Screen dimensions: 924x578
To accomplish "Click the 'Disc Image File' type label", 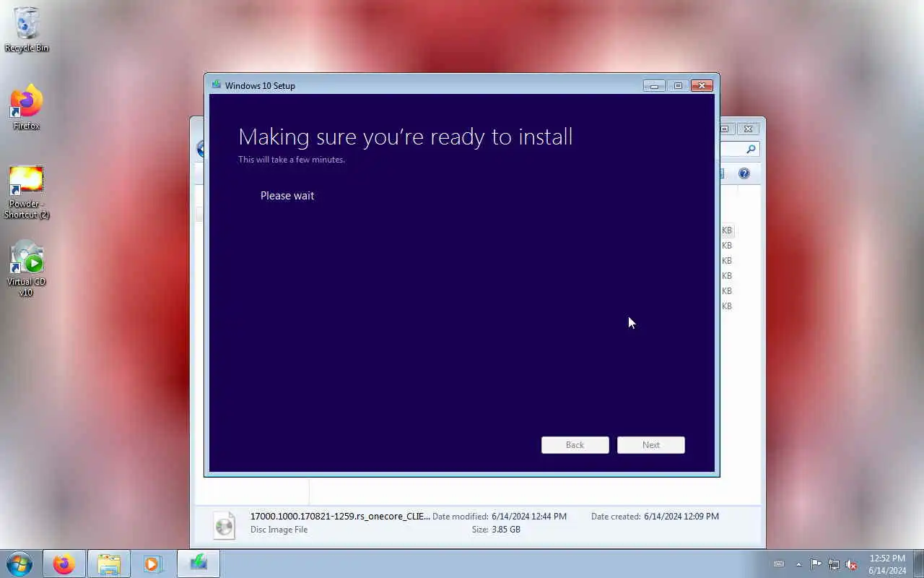I will [279, 530].
